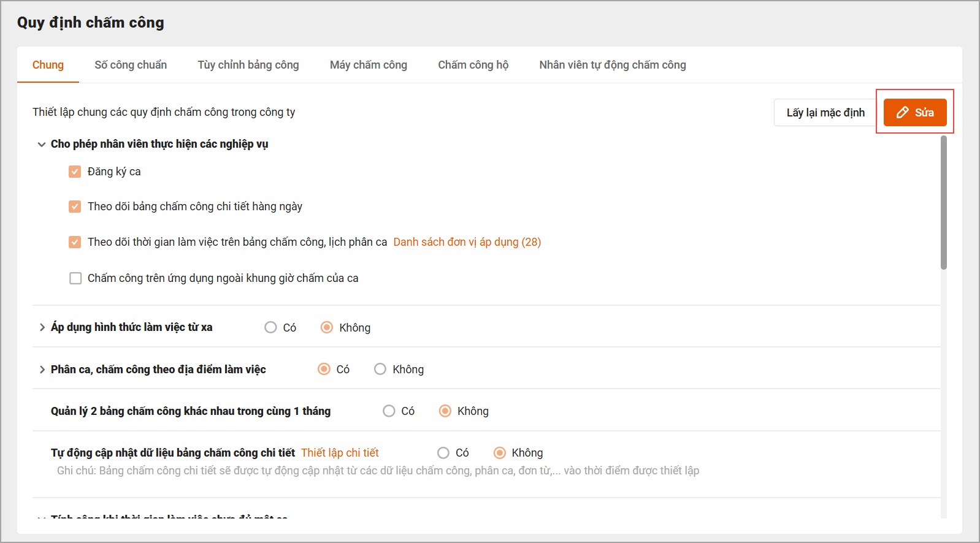Collapse Cho phép nhân viên thực hiện section
The height and width of the screenshot is (543, 980).
tap(42, 145)
